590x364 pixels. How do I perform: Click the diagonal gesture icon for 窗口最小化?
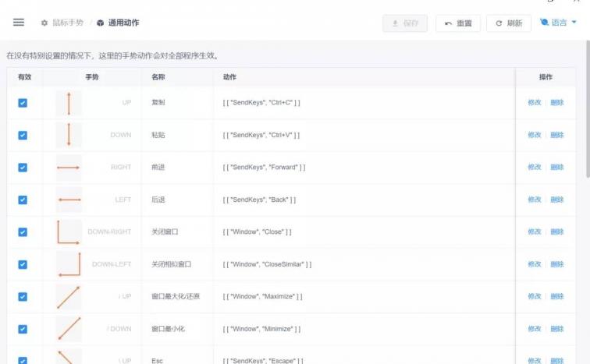point(69,329)
